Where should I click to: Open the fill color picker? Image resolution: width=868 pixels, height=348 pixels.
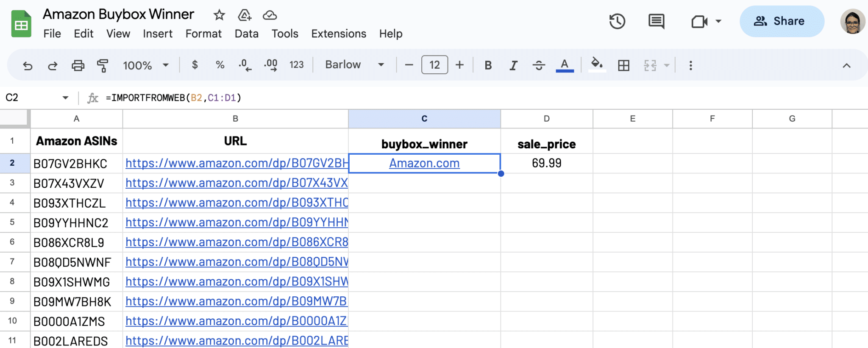point(597,65)
